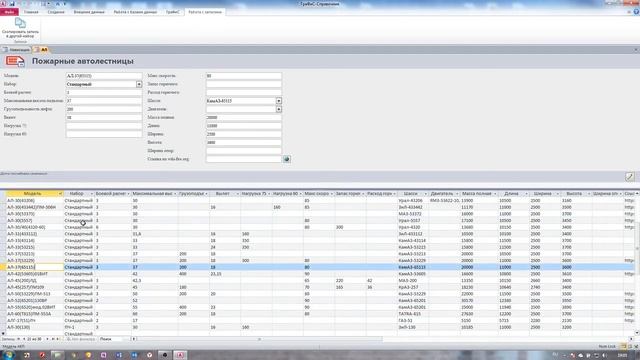Screen dimensions: 640x360
Task: Select the АЛ-30(53370) model cell
Action: click(x=35, y=214)
